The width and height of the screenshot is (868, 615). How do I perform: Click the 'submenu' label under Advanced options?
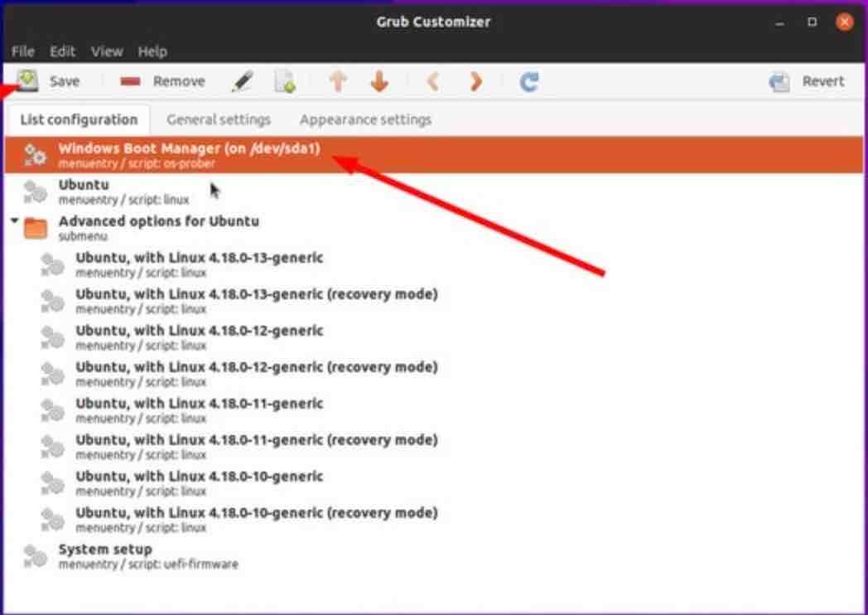click(83, 236)
